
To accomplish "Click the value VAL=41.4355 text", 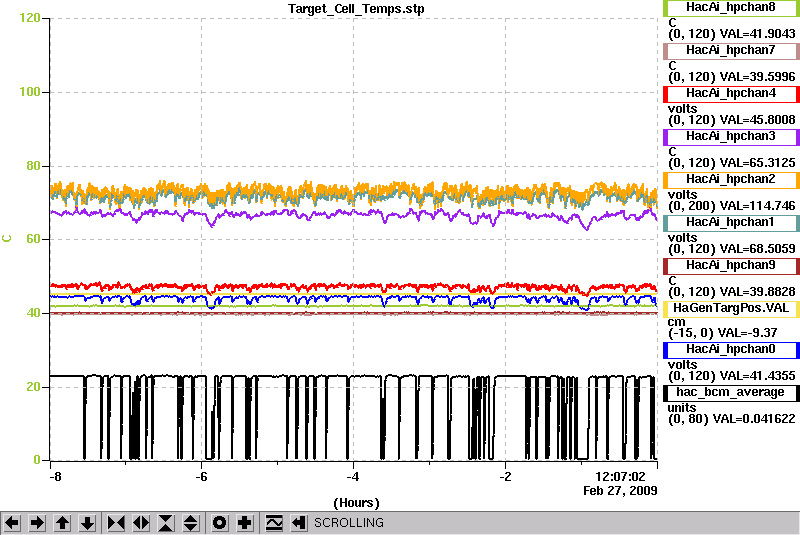I will coord(757,376).
